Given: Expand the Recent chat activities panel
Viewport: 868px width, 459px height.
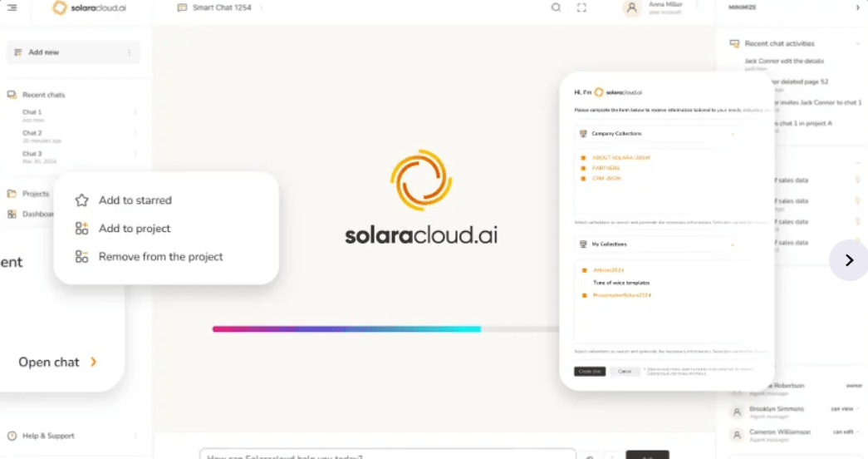Looking at the screenshot, I should tap(857, 43).
